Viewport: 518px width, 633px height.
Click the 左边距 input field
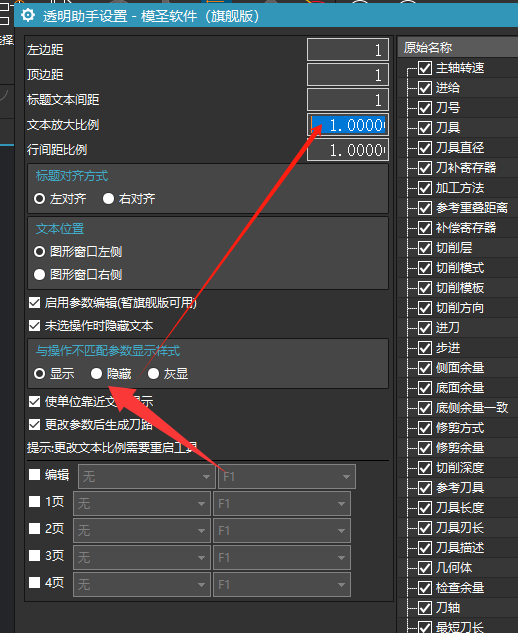point(348,50)
